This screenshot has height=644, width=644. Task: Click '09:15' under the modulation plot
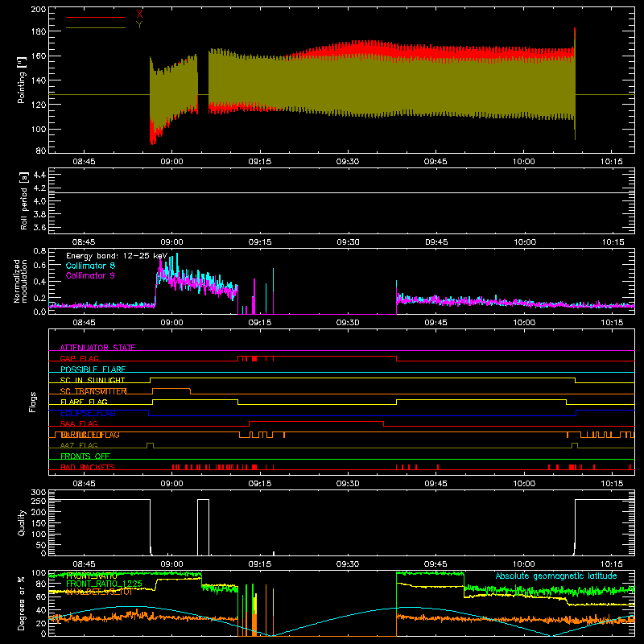[259, 323]
